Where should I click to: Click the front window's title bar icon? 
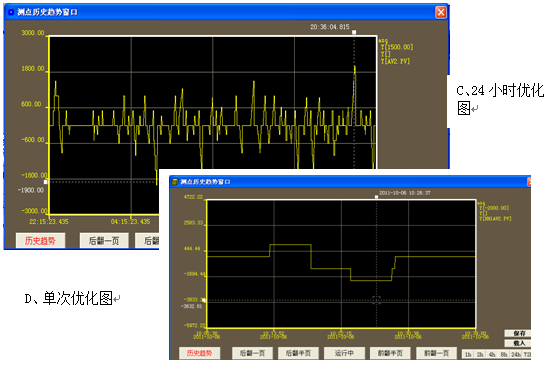point(175,182)
